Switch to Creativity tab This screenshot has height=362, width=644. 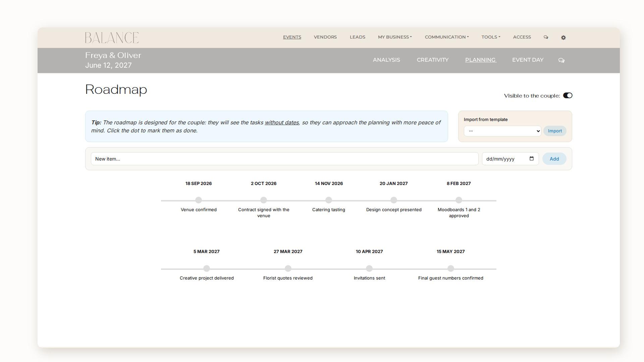pyautogui.click(x=433, y=60)
